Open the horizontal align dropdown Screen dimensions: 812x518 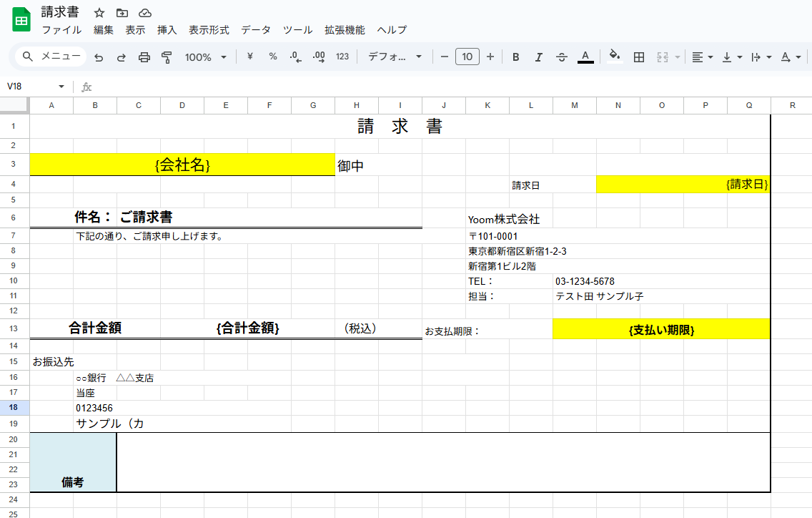coord(703,57)
